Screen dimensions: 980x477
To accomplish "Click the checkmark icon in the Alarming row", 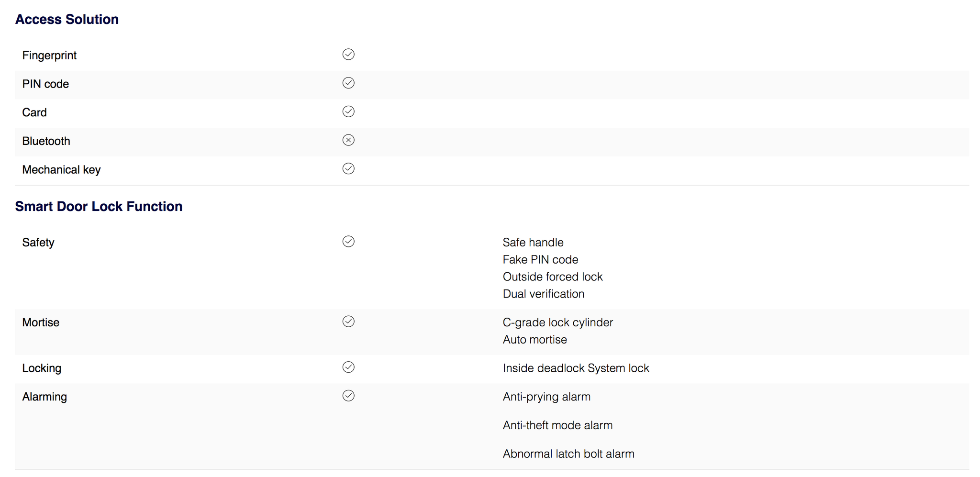I will point(348,396).
